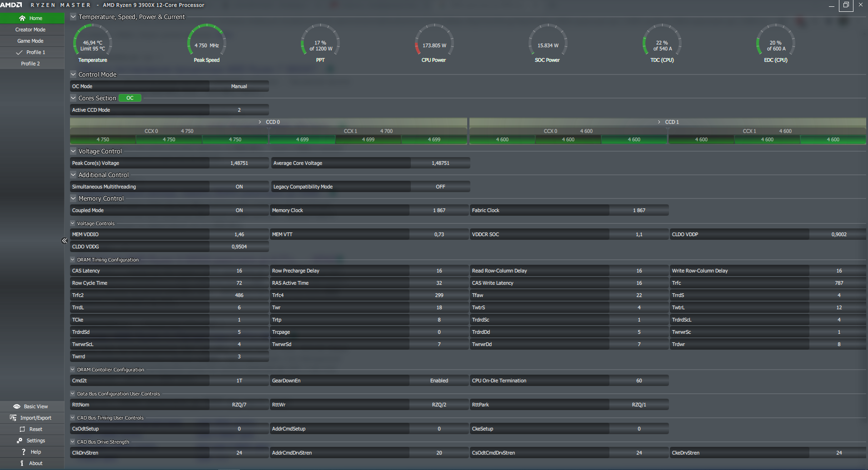Click the AMD logo in title bar
The height and width of the screenshot is (470, 868).
pos(11,5)
